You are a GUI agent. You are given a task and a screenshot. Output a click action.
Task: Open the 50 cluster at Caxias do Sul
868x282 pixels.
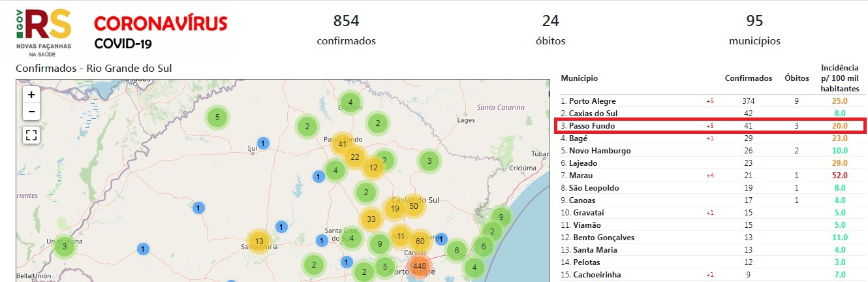413,206
